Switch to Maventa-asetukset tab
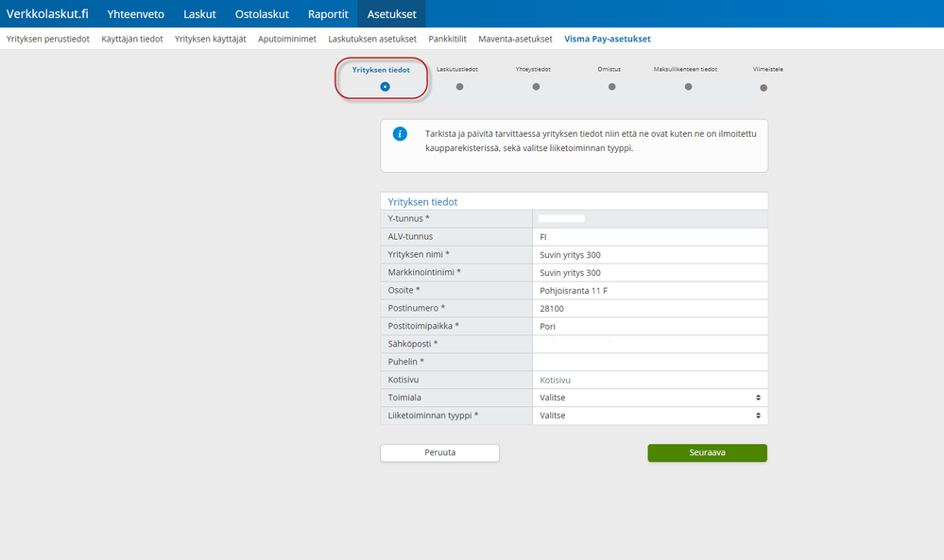The width and height of the screenshot is (944, 560). [515, 39]
